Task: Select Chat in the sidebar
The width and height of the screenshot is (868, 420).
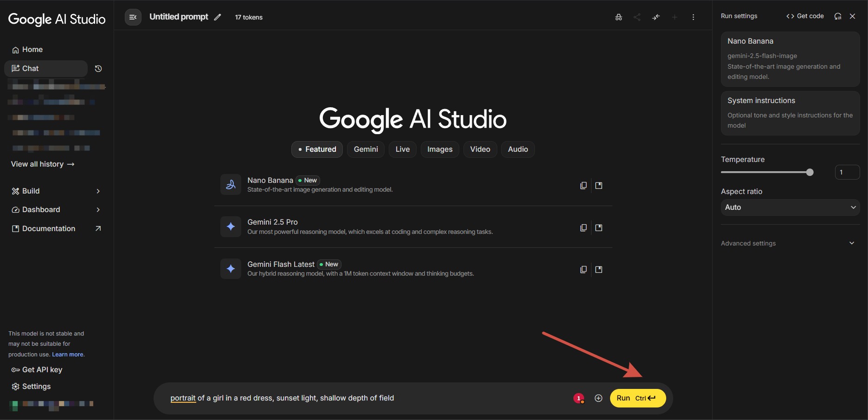Action: [x=46, y=69]
